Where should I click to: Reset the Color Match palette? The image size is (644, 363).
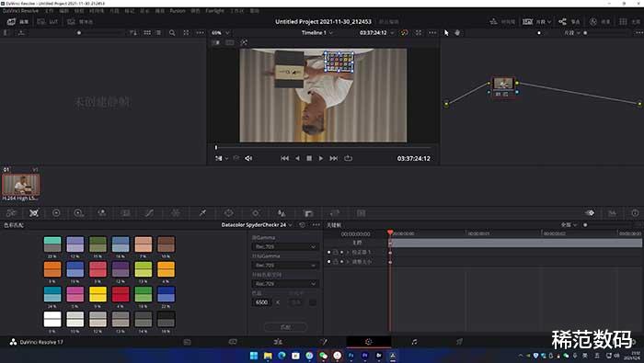(303, 225)
